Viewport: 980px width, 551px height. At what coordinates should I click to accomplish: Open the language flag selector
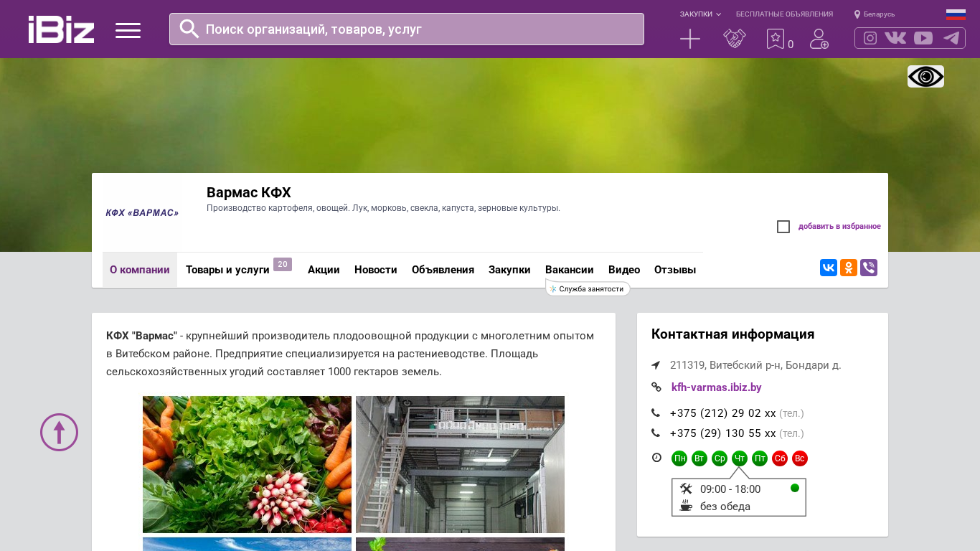955,14
